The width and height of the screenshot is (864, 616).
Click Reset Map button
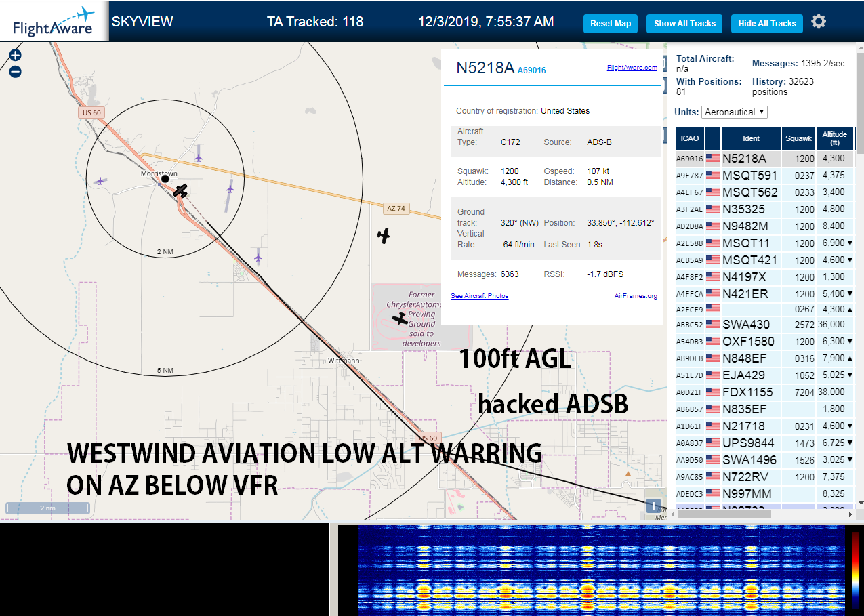(611, 24)
